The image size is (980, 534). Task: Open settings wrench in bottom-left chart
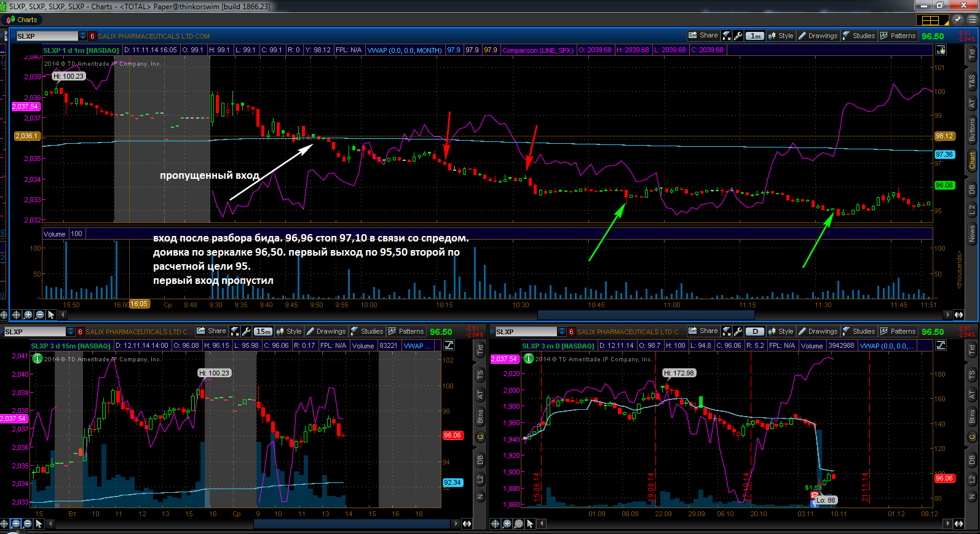247,331
